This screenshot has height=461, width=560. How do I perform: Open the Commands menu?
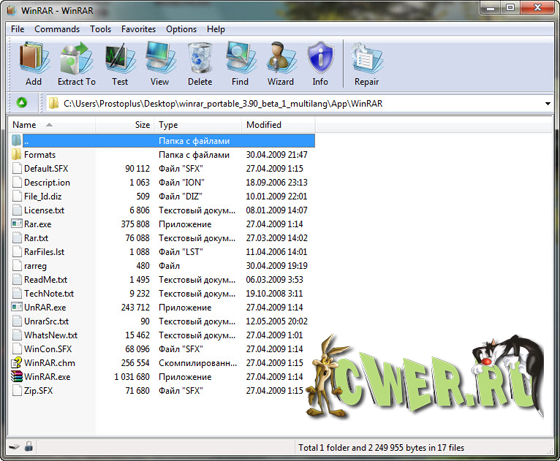coord(57,29)
